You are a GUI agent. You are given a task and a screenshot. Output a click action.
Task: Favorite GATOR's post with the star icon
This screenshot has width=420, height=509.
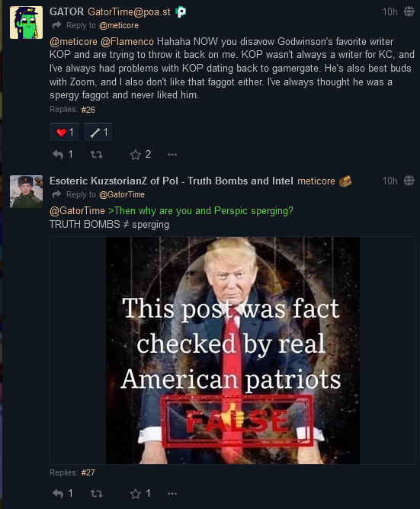pyautogui.click(x=135, y=155)
